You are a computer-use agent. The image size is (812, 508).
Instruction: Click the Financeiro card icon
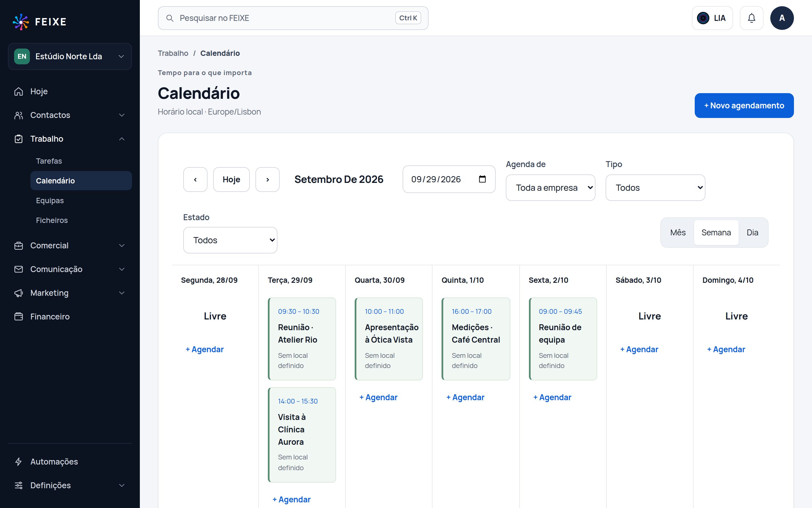(x=19, y=316)
